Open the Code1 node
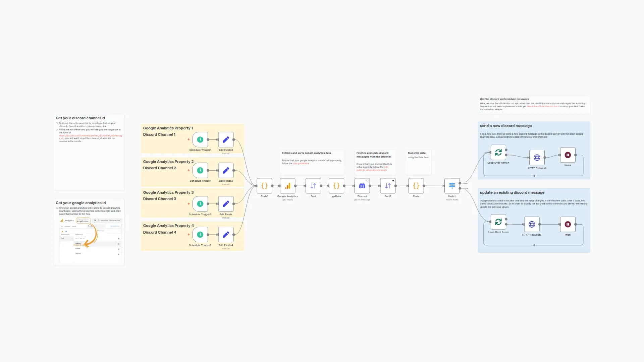The image size is (644, 362). [264, 186]
